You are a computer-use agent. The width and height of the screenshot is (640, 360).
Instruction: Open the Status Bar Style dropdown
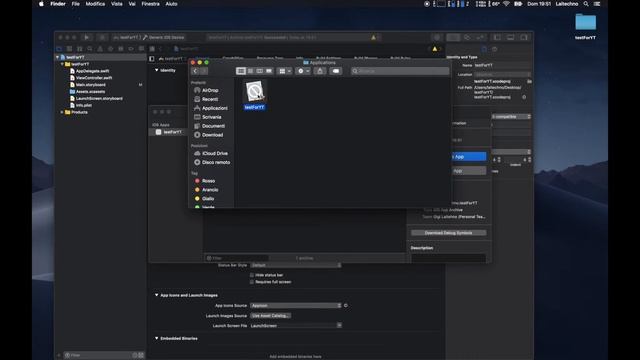coord(296,265)
